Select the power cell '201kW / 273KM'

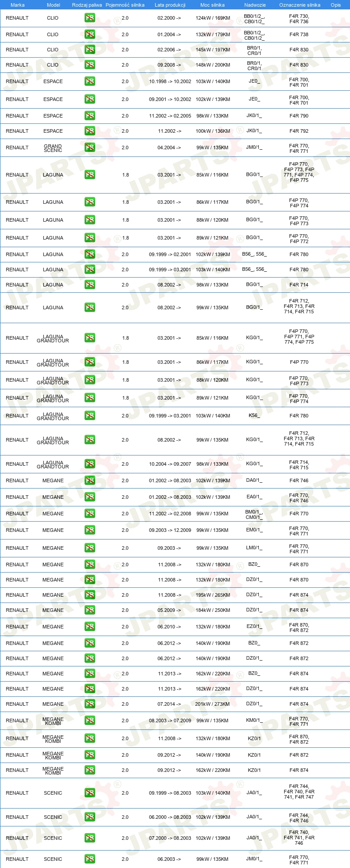coord(213,704)
